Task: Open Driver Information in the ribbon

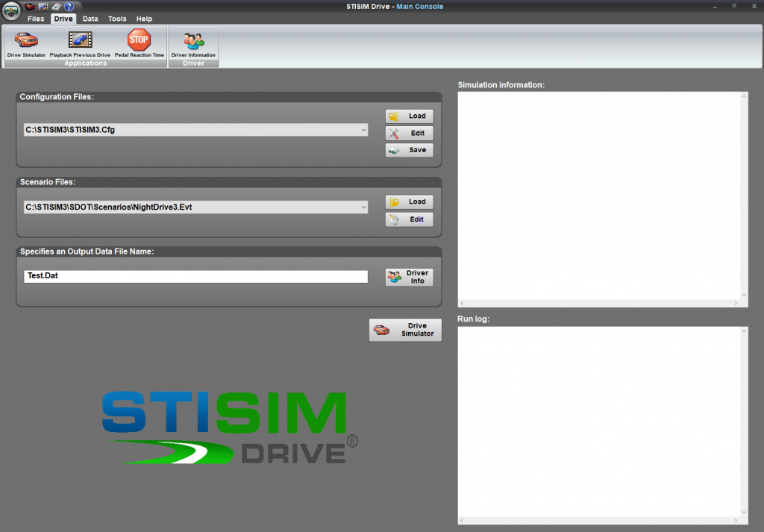Action: tap(193, 44)
